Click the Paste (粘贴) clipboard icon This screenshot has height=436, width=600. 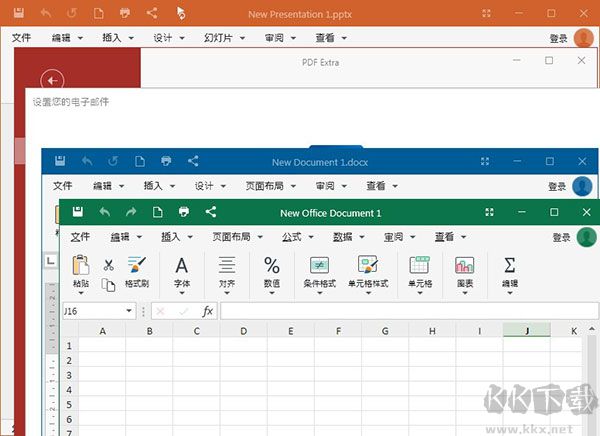(x=81, y=265)
